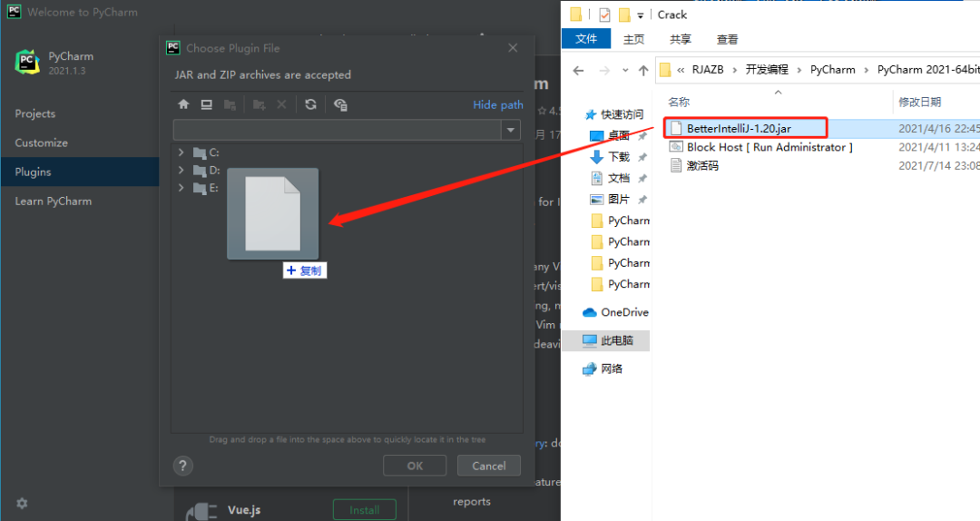Screen dimensions: 980x521
Task: Open the 共享 ribbon tab in Explorer
Action: click(x=680, y=39)
